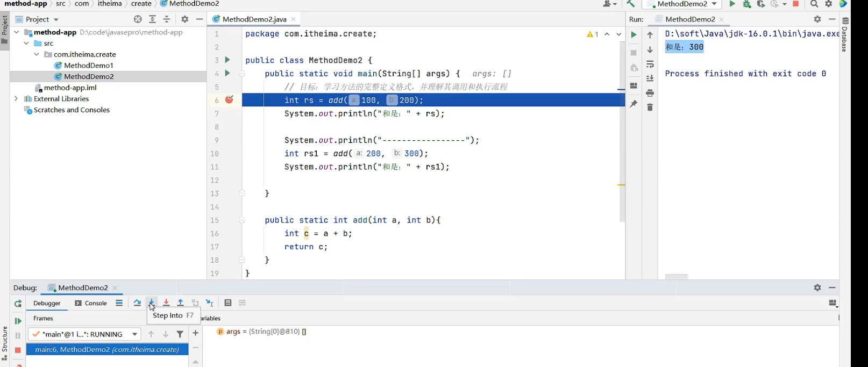Stop the running process with red square
The image size is (868, 367).
point(796,4)
